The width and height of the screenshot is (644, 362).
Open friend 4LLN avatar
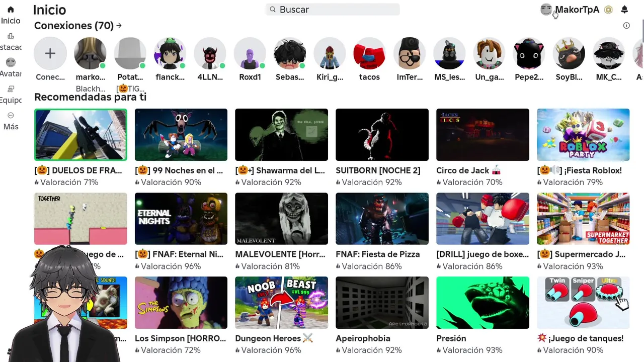tap(210, 53)
